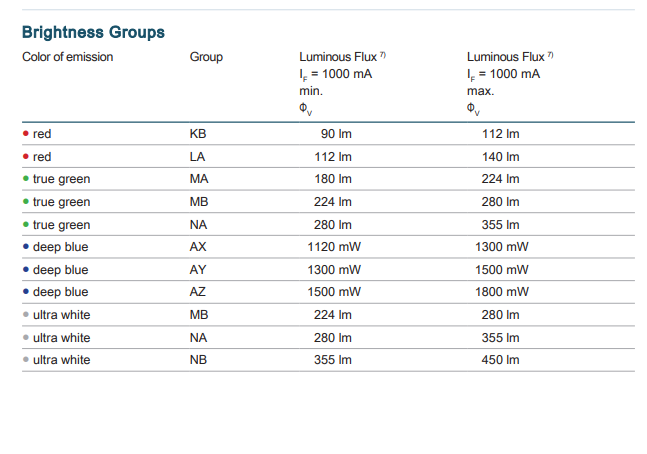Click the blue dot in the deep blue AX row
Viewport: 647px width, 454px height.
25,247
